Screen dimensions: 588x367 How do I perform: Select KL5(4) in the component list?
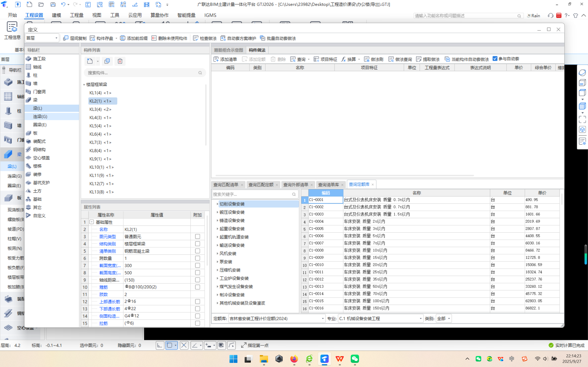100,126
